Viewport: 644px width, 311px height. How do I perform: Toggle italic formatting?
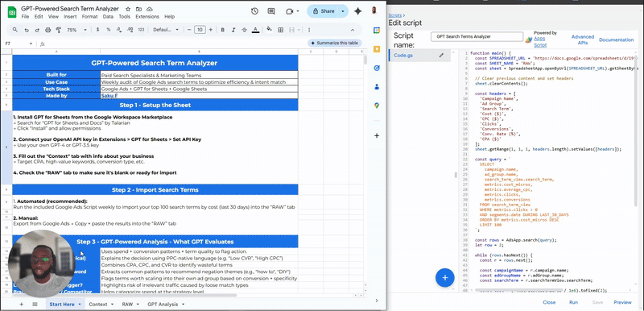pyautogui.click(x=233, y=30)
